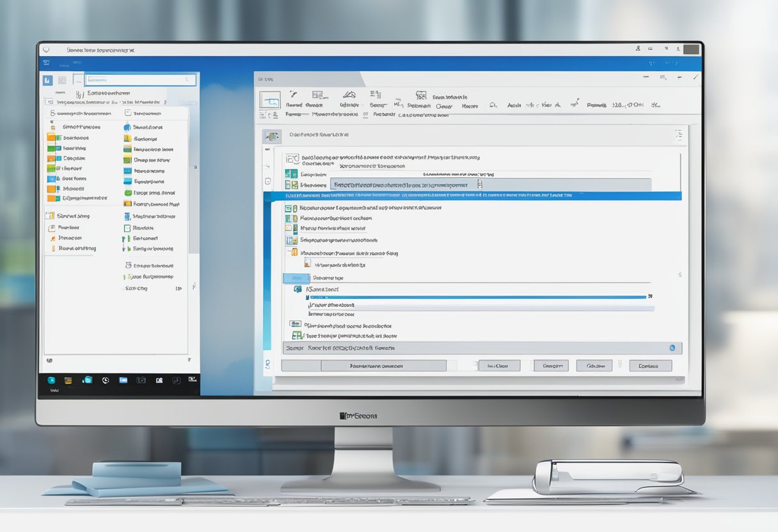Image resolution: width=778 pixels, height=532 pixels.
Task: Select the top entry in the start menu list
Action: (83, 113)
